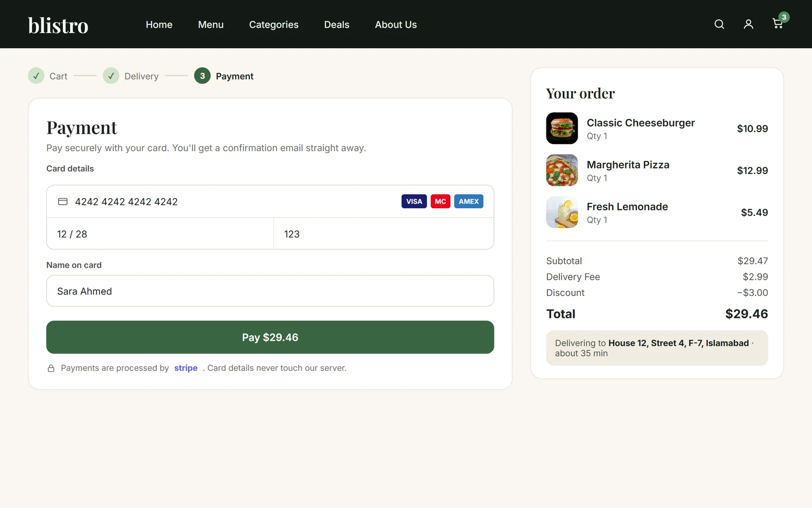Viewport: 812px width, 508px height.
Task: Open Deals in navigation
Action: tap(337, 25)
